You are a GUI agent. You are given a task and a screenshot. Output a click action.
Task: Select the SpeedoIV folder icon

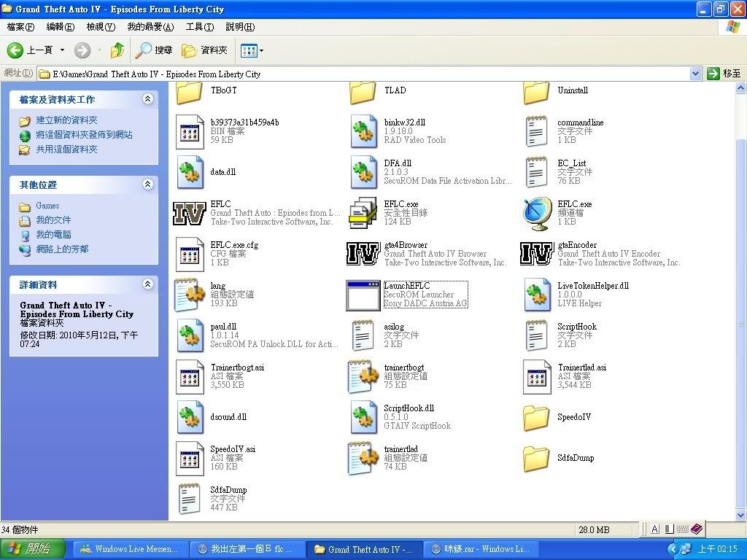click(537, 417)
